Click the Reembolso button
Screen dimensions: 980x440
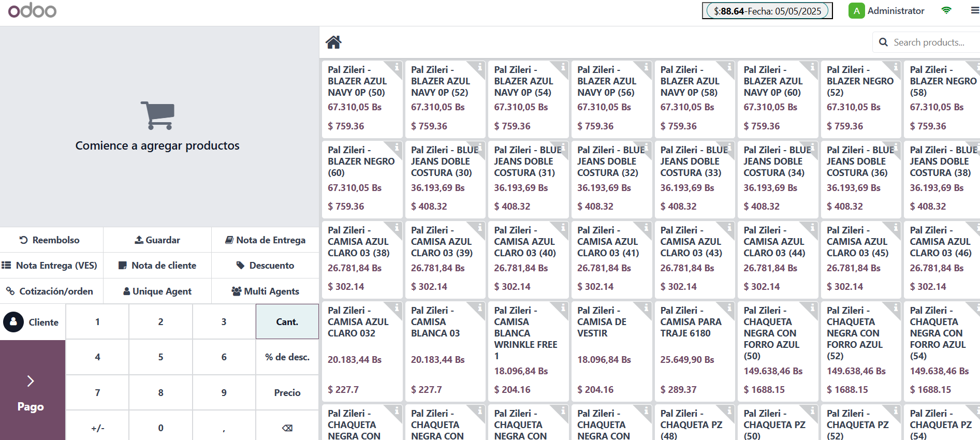tap(51, 240)
